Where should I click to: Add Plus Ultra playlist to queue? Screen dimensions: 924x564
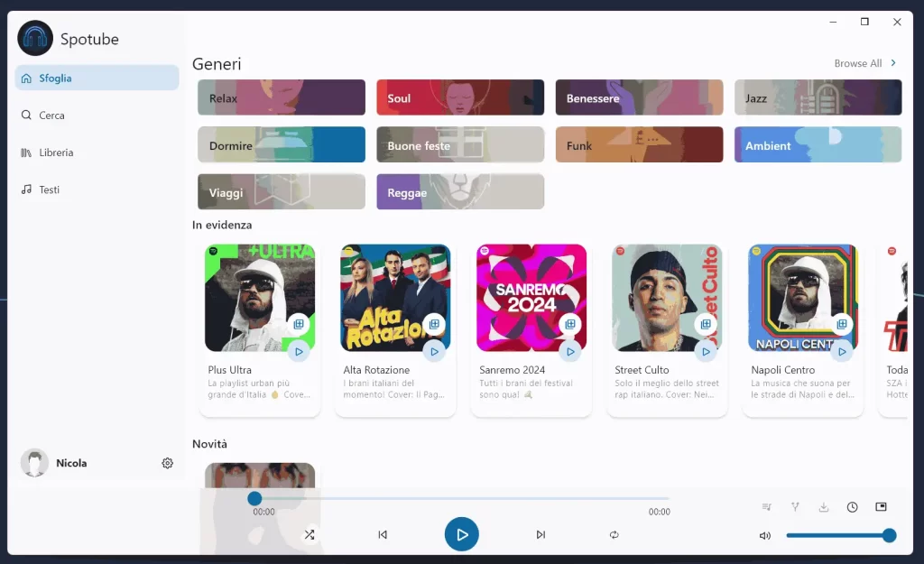299,324
